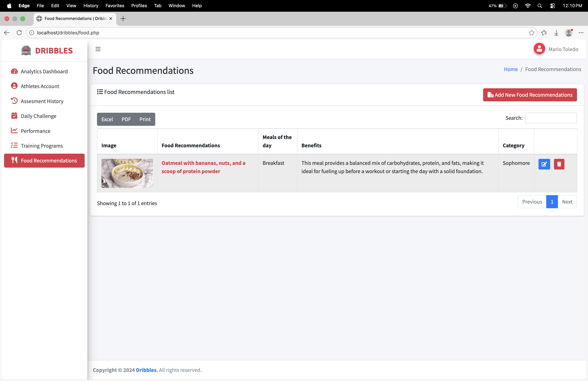588x381 pixels.
Task: Open Training Programs sidebar item
Action: click(x=41, y=146)
